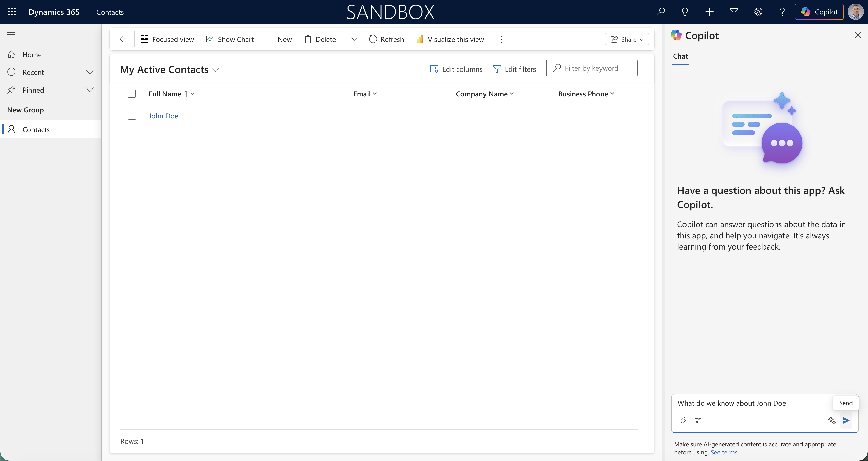This screenshot has height=461, width=868.
Task: Open the Share dropdown button
Action: 626,39
